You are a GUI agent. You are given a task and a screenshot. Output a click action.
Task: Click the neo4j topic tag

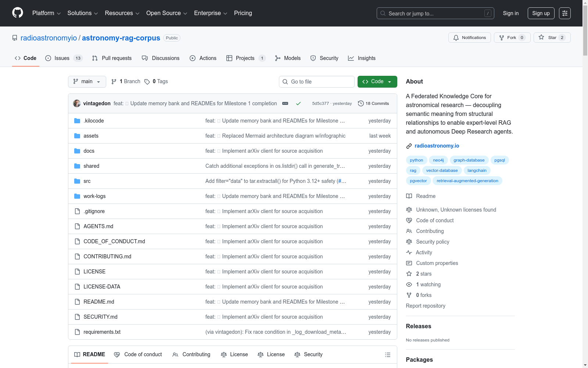click(x=438, y=160)
